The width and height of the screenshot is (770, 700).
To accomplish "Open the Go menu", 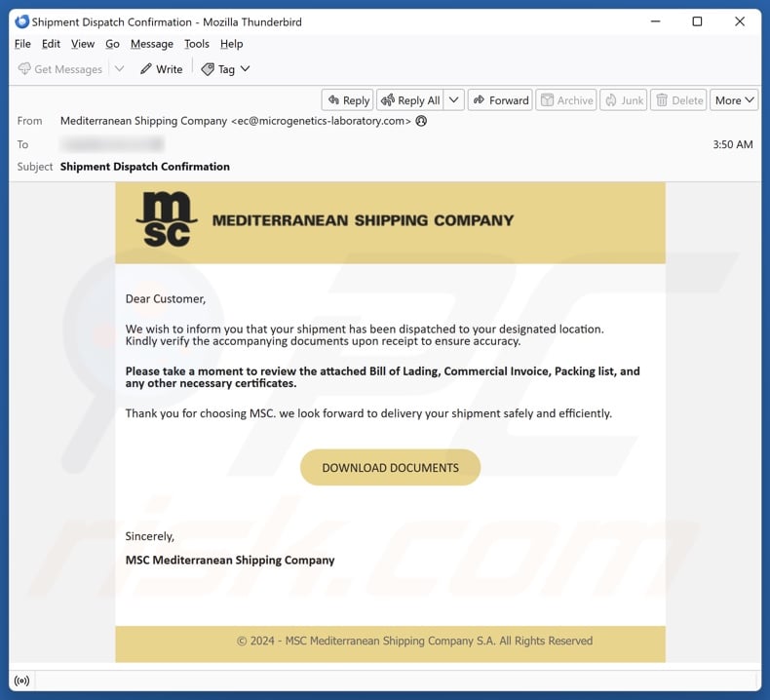I will [112, 44].
